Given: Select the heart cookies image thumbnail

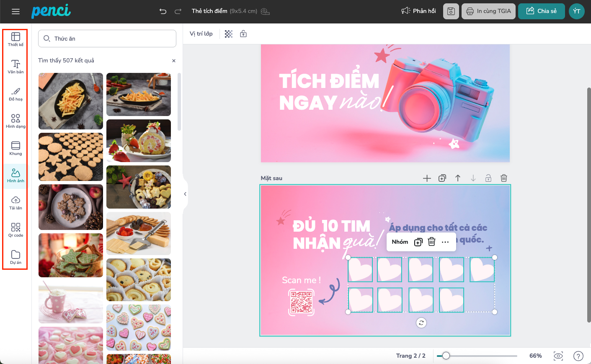Looking at the screenshot, I should [x=139, y=328].
